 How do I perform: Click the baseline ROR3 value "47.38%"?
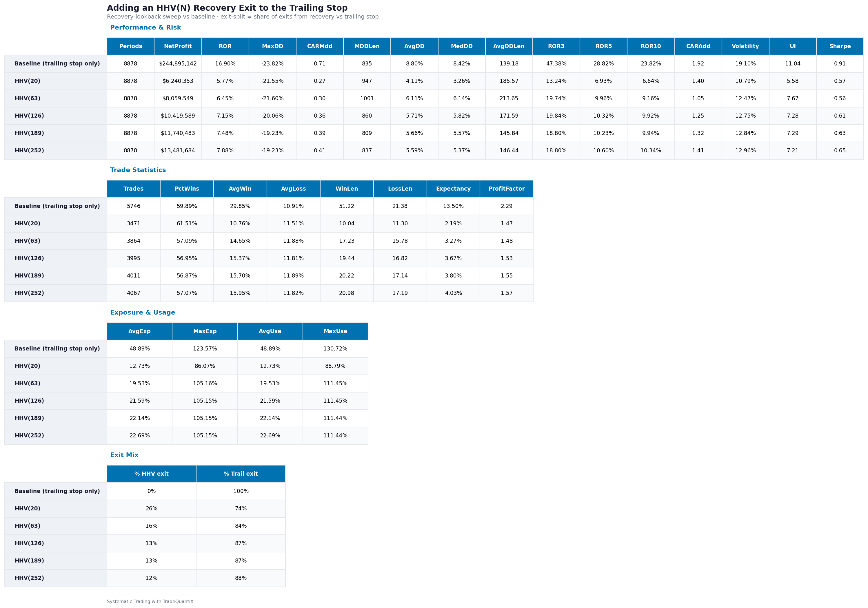pos(556,64)
